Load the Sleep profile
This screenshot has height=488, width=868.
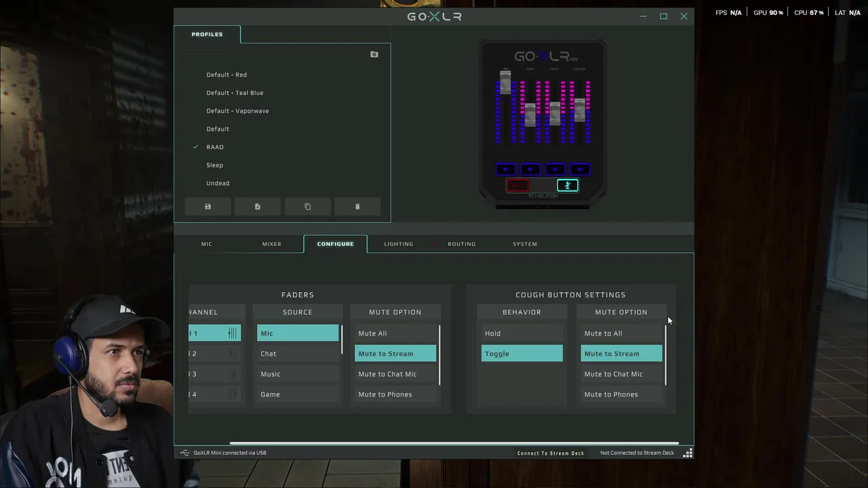(214, 165)
